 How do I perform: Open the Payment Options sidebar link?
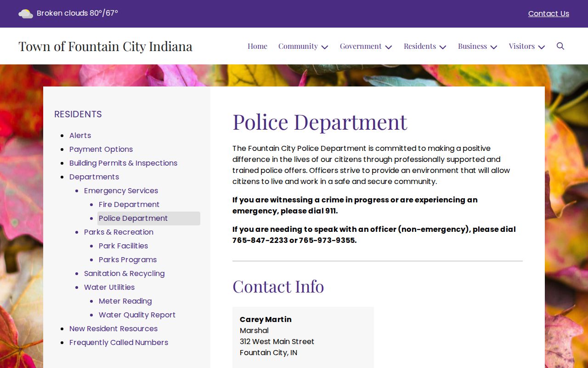[x=101, y=149]
